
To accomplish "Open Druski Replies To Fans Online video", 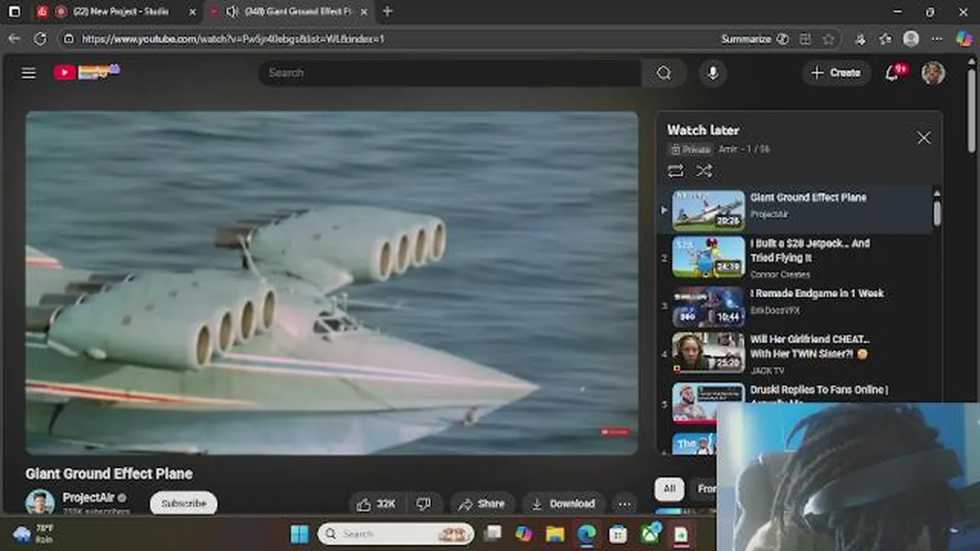I will pos(819,390).
